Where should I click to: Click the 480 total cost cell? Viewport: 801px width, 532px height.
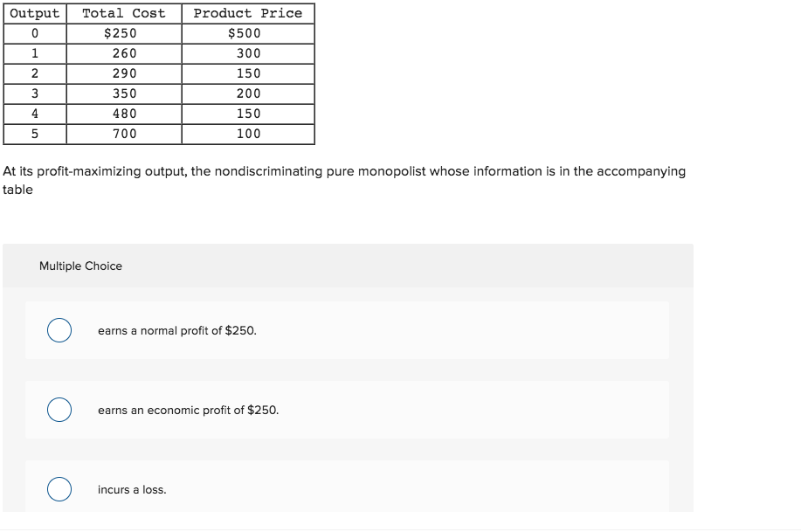[x=123, y=114]
